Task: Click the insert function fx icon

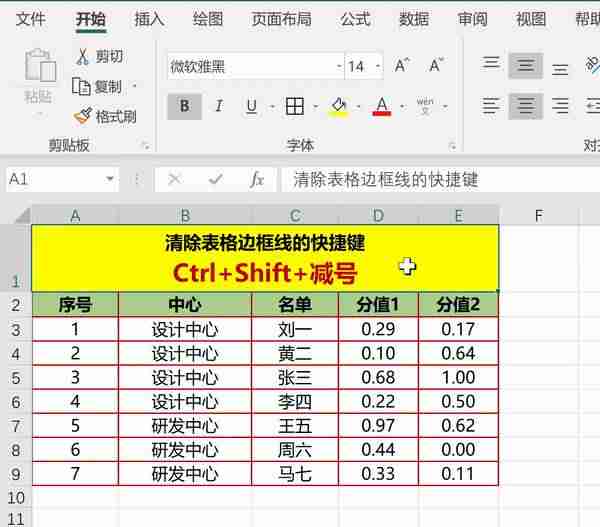Action: (x=256, y=179)
